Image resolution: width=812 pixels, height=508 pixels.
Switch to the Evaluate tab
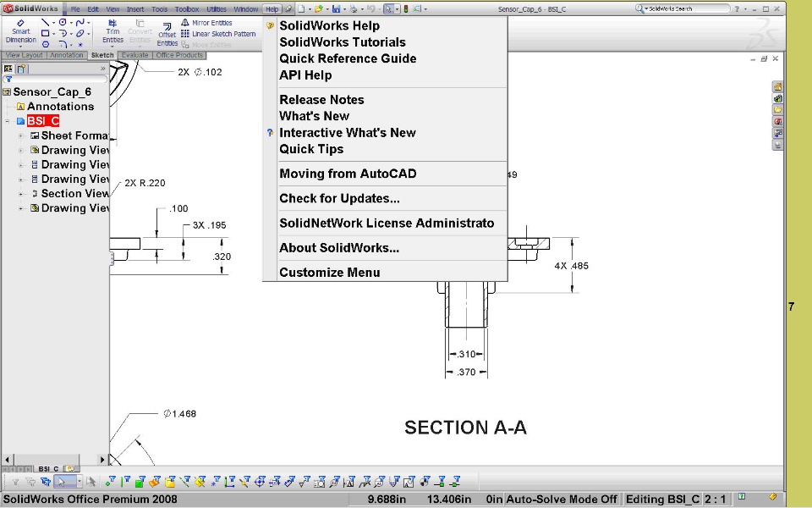tap(134, 55)
